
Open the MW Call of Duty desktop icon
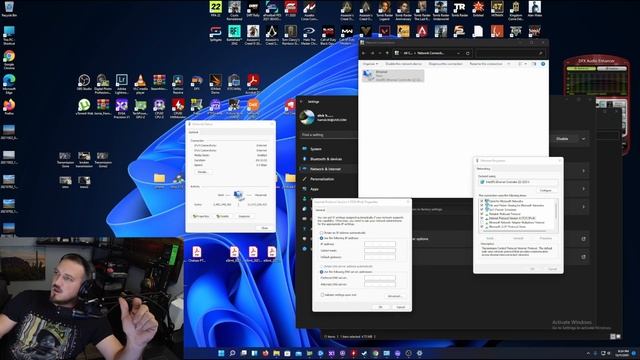tap(347, 33)
